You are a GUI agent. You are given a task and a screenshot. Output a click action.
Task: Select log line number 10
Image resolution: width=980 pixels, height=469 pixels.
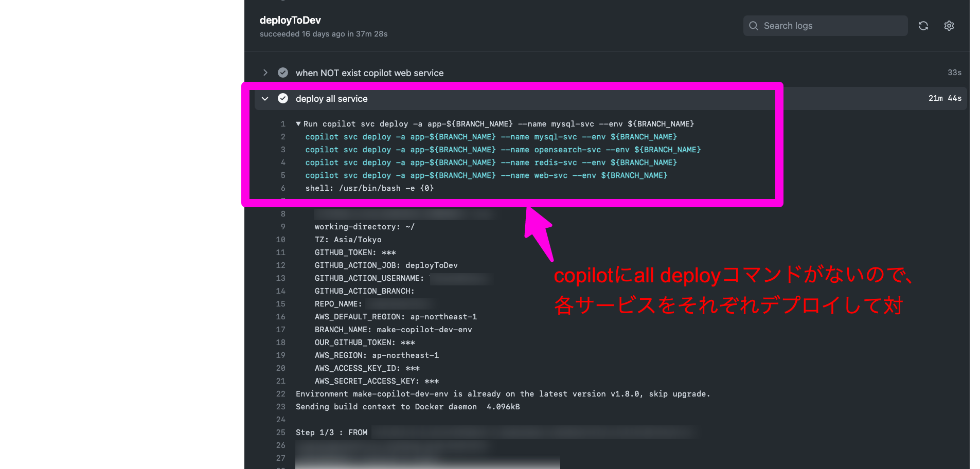(x=280, y=240)
